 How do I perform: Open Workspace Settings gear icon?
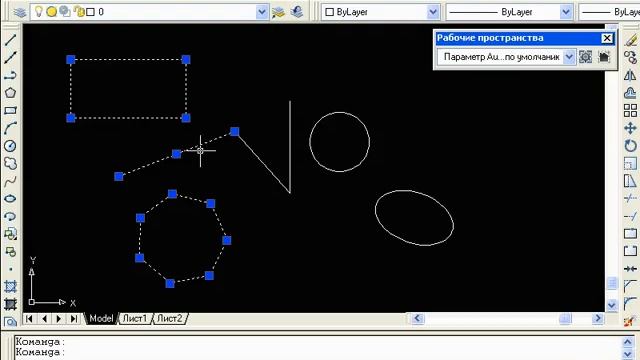point(586,57)
